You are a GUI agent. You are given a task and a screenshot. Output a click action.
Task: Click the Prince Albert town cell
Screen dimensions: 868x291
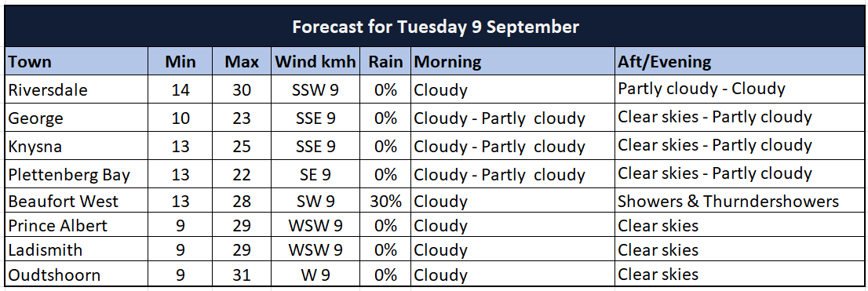(x=76, y=225)
